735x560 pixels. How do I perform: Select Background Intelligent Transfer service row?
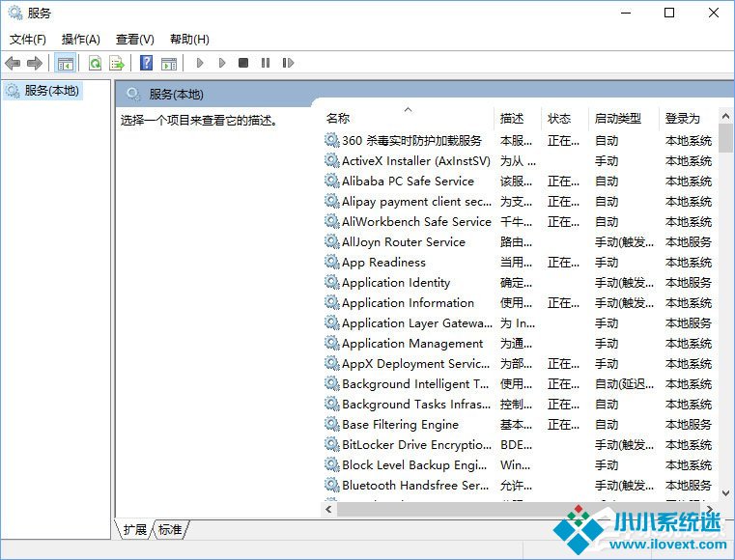coord(519,384)
